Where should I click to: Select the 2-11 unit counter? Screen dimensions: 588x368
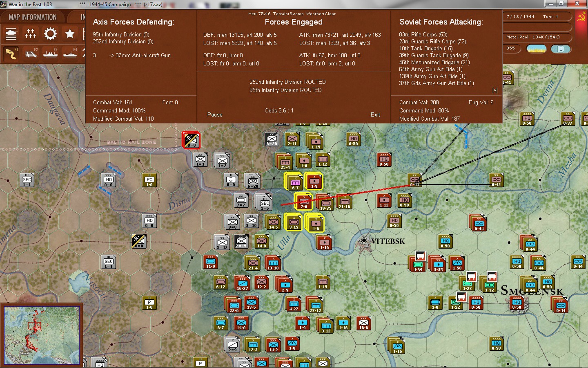click(x=292, y=139)
